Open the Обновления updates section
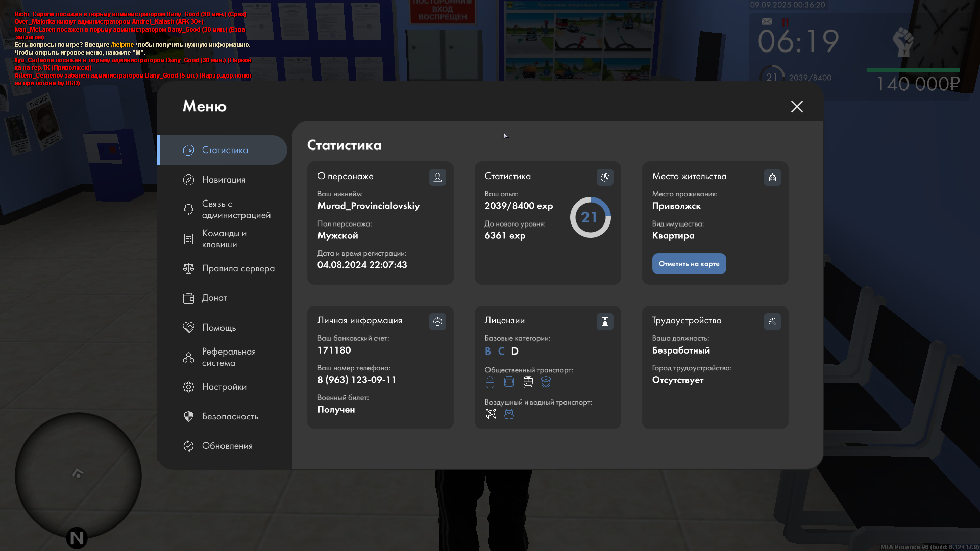 tap(227, 446)
